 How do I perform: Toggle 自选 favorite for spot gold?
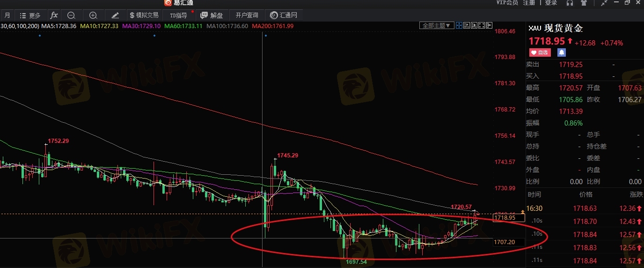click(x=541, y=52)
